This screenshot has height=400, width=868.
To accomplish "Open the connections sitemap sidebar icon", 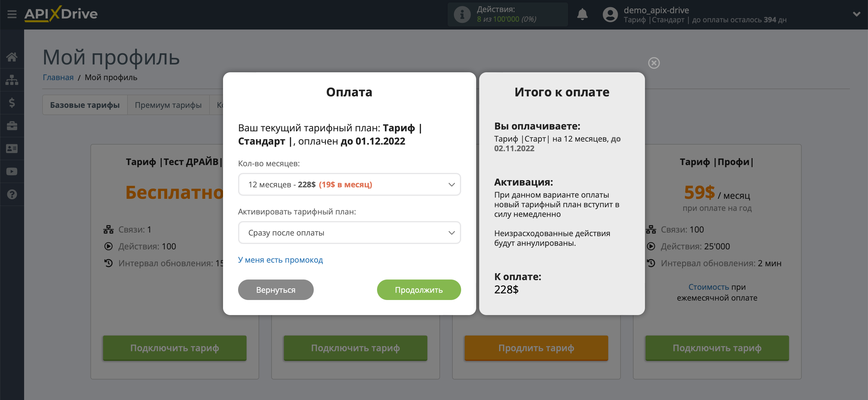I will (12, 80).
